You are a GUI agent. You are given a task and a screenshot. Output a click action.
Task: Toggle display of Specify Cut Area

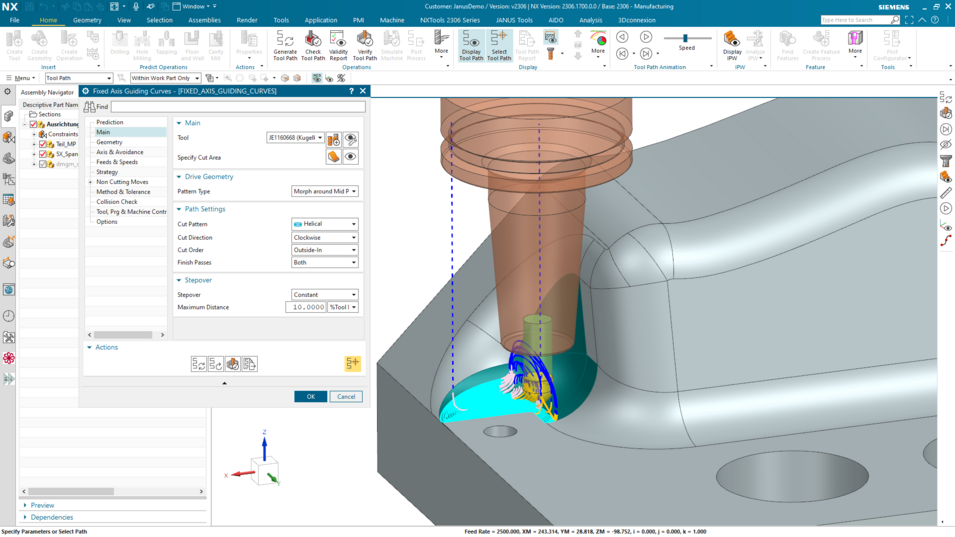350,157
